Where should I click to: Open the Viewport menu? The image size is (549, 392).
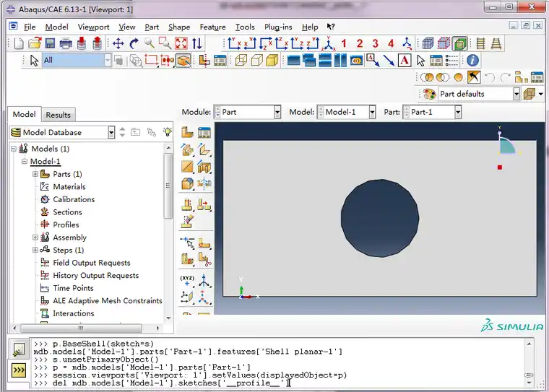(x=93, y=27)
